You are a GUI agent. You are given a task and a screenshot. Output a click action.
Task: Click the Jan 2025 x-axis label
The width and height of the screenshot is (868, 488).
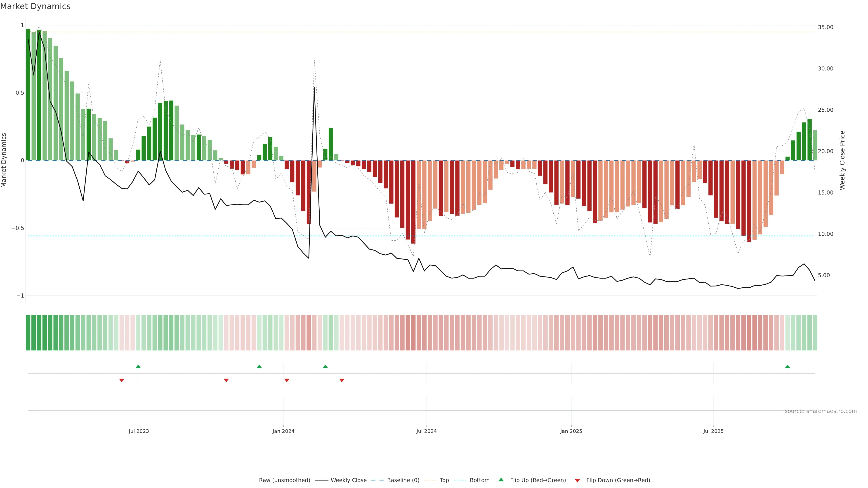pos(571,431)
